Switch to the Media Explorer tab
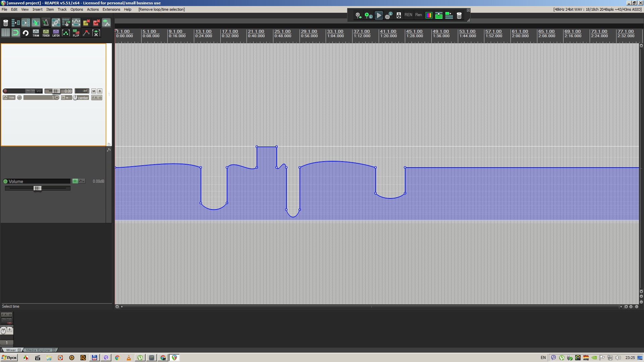Viewport: 644px width, 362px height. [x=38, y=350]
